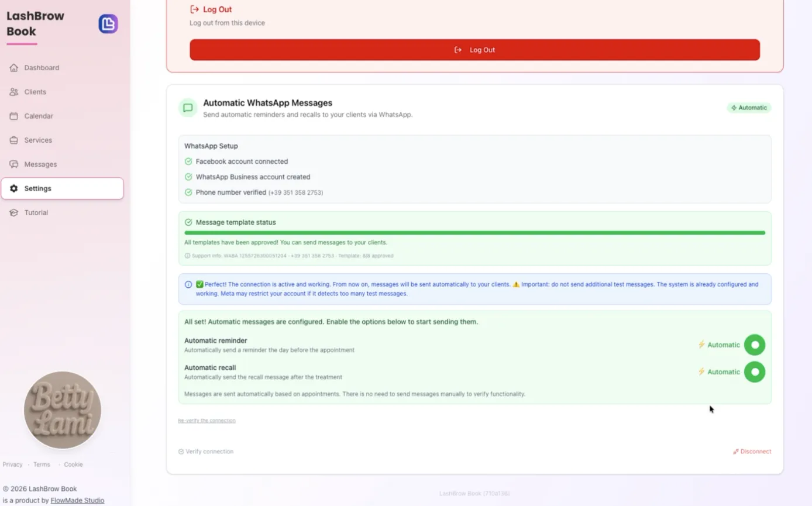Open the Tutorial page

(62, 212)
